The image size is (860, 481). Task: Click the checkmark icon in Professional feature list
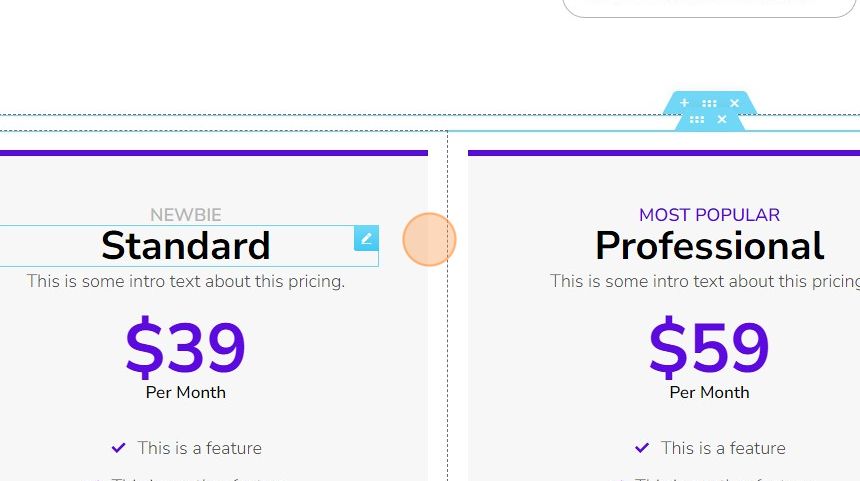[x=642, y=448]
